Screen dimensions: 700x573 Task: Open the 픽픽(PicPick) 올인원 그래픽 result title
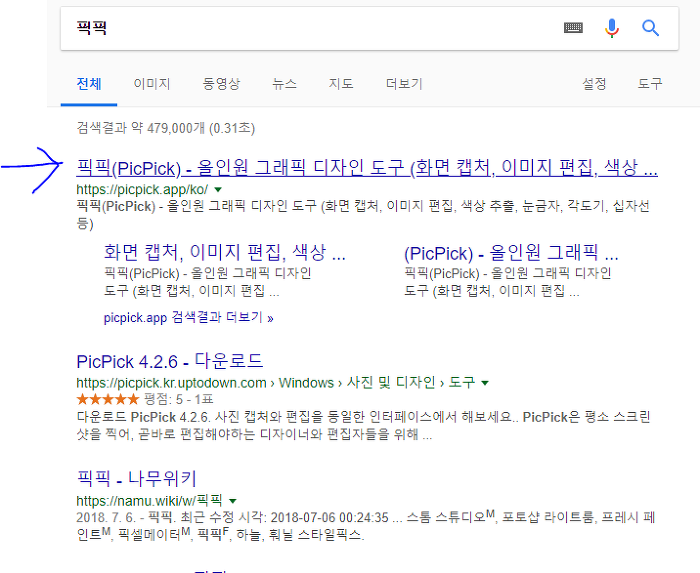pyautogui.click(x=367, y=168)
